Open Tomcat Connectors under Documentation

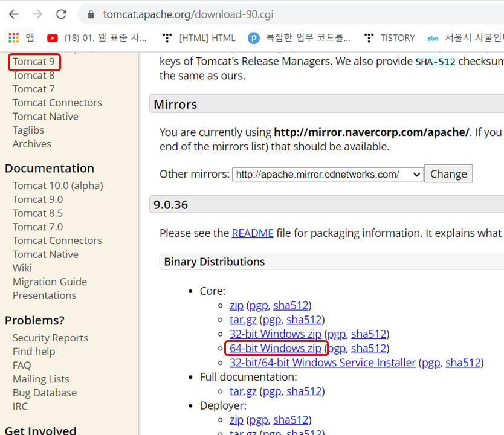coord(57,240)
